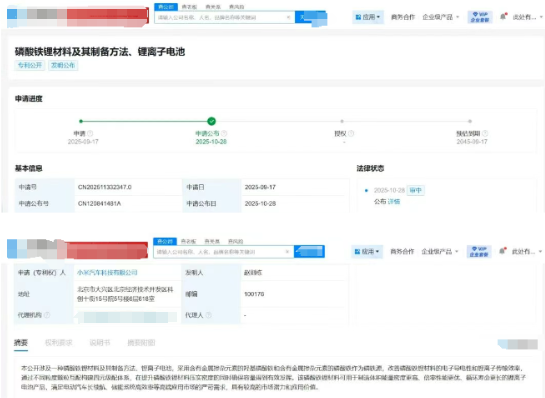Select the 查关系 search tab in upper header
The width and height of the screenshot is (545, 398).
pyautogui.click(x=213, y=7)
